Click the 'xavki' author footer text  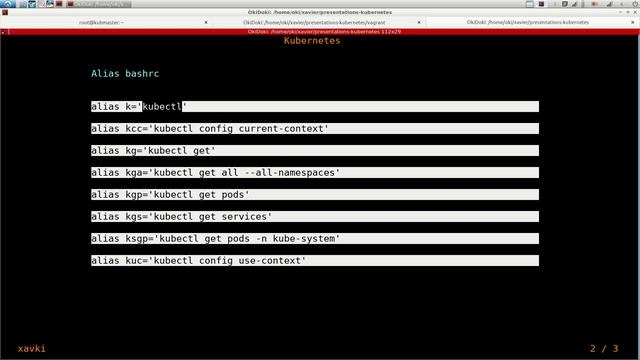click(32, 349)
